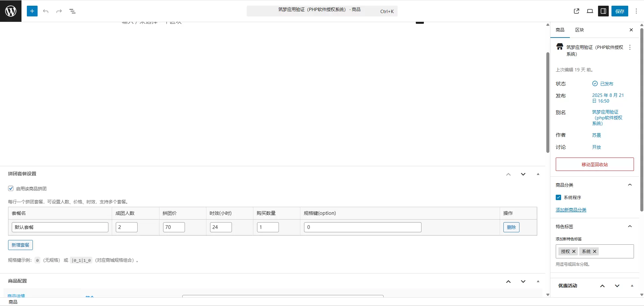The height and width of the screenshot is (306, 644).
Task: Uncheck the 系统程序 category checkbox
Action: click(x=558, y=197)
